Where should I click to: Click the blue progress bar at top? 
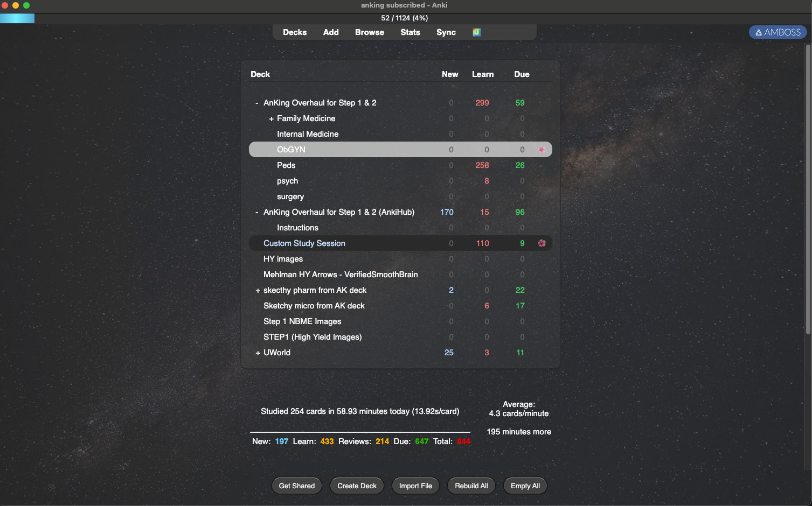point(17,18)
